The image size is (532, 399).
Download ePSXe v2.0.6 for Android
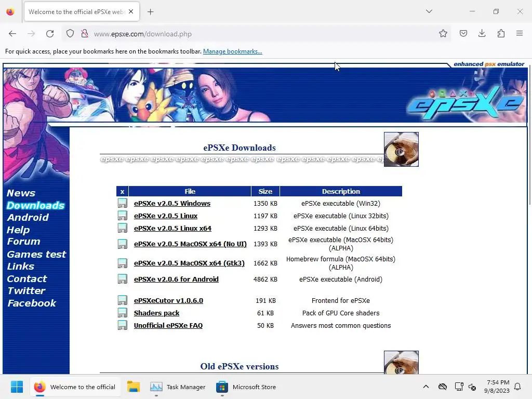(176, 279)
